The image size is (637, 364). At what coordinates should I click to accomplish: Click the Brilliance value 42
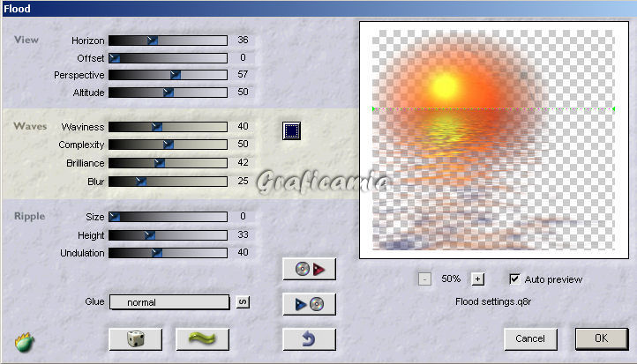(243, 162)
